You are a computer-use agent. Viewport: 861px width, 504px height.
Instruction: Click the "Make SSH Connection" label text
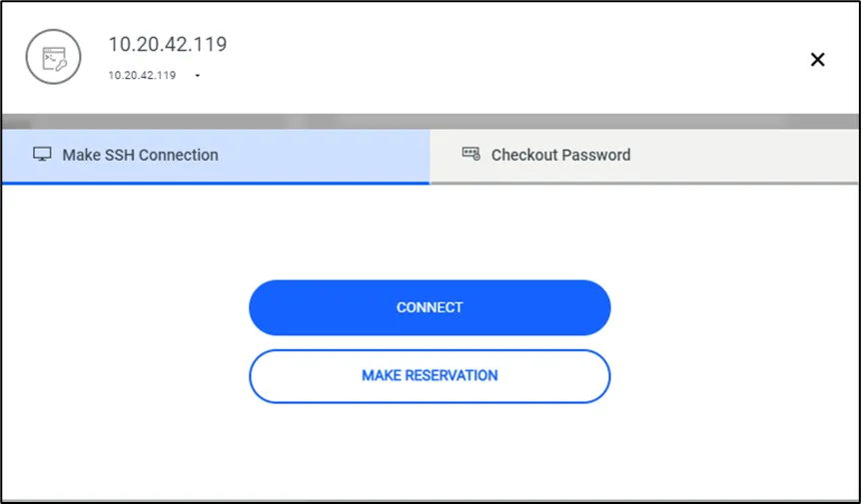[140, 156]
